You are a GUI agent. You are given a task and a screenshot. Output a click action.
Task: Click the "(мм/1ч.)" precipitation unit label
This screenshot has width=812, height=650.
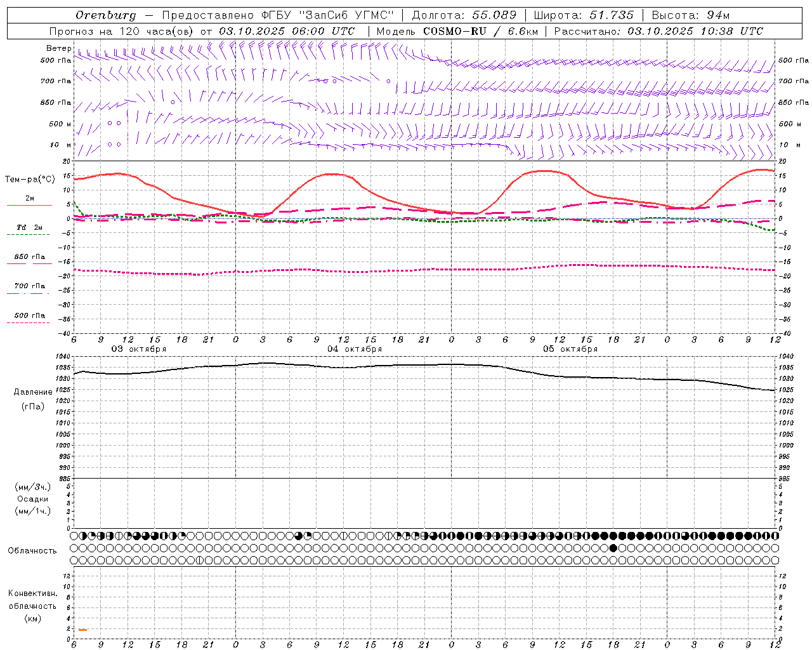click(x=33, y=511)
